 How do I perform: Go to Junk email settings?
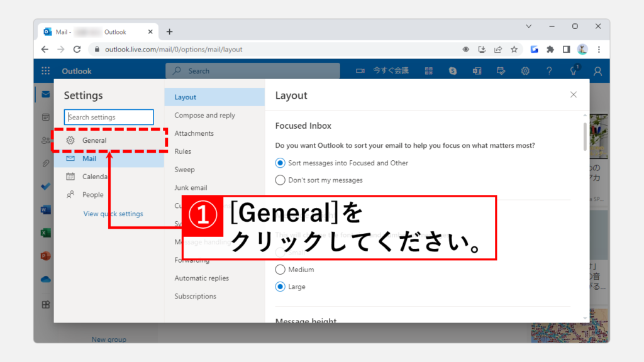(x=191, y=188)
